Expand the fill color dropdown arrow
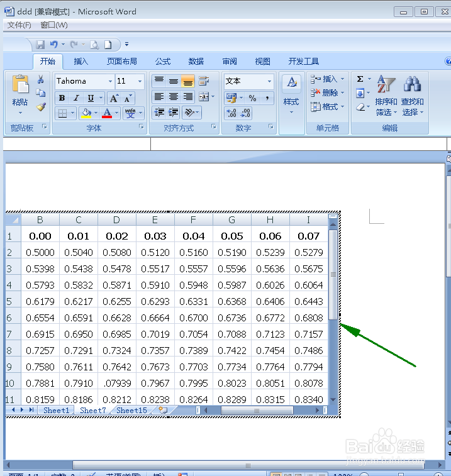Screen dimensions: 451x476 pyautogui.click(x=96, y=113)
